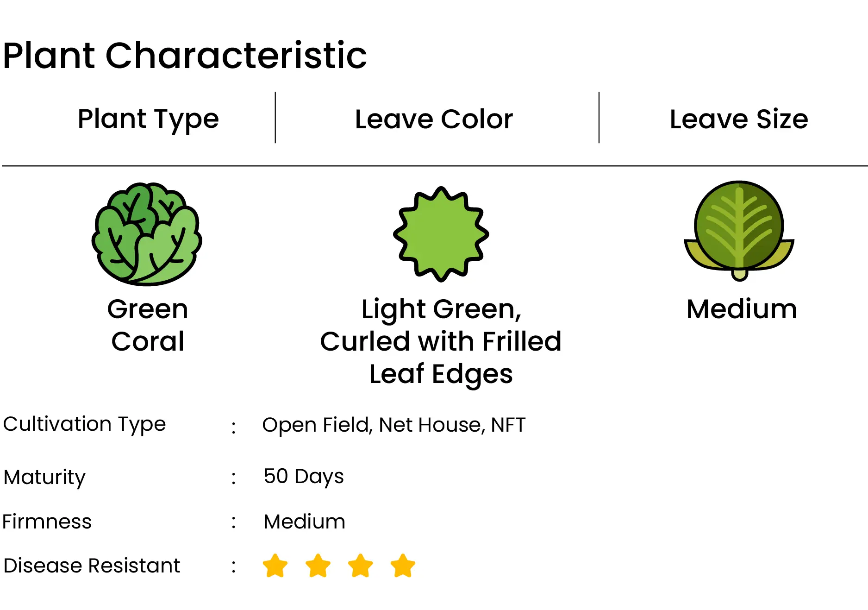Viewport: 868px width, 610px height.
Task: Click the Firmness label
Action: [47, 522]
